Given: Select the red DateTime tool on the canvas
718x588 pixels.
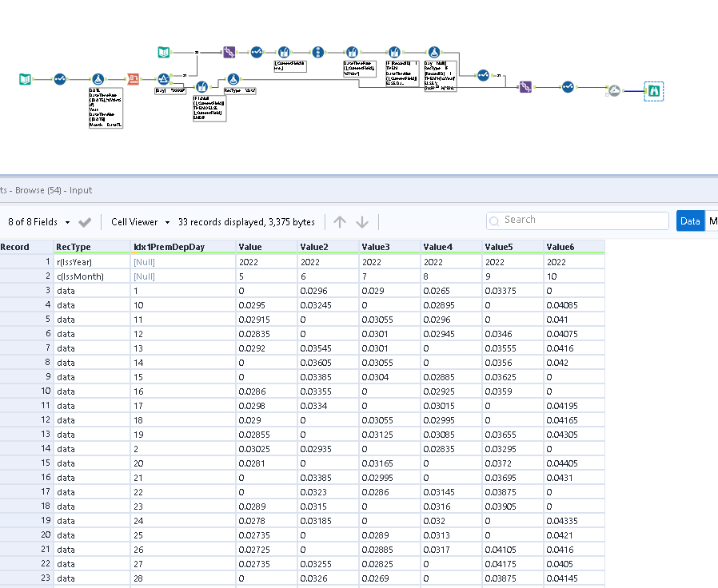Looking at the screenshot, I should (x=132, y=77).
